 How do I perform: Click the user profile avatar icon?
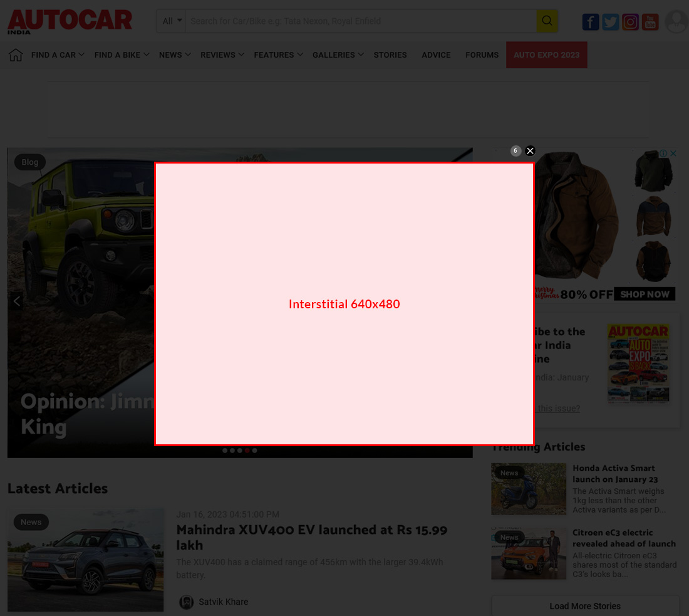[676, 21]
